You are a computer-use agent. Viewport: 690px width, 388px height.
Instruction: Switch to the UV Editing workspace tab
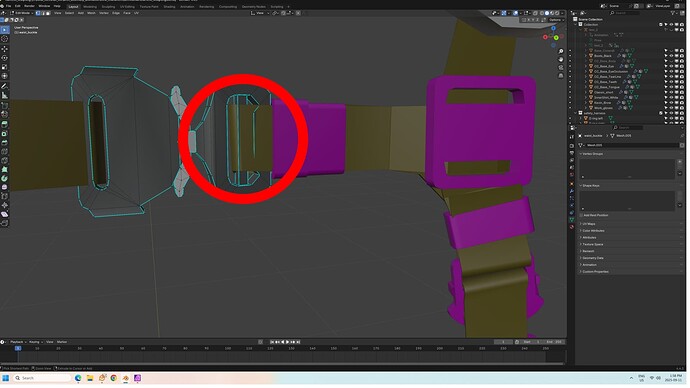tap(128, 7)
